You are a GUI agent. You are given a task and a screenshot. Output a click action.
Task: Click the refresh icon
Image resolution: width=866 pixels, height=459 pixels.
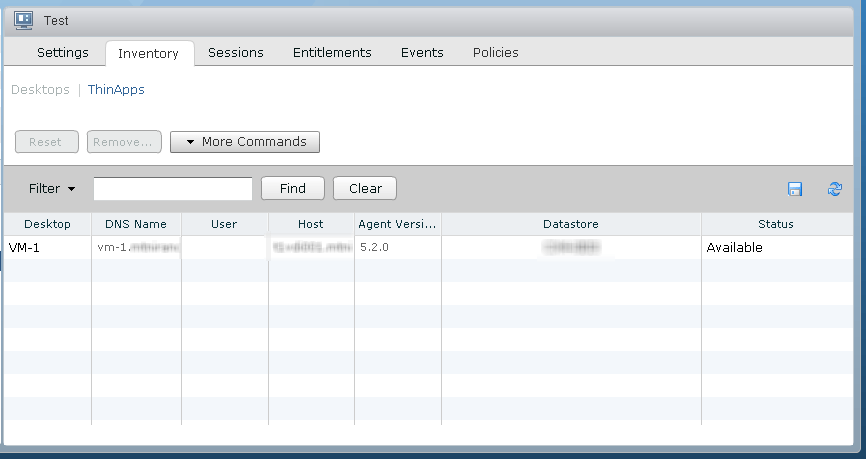click(834, 189)
